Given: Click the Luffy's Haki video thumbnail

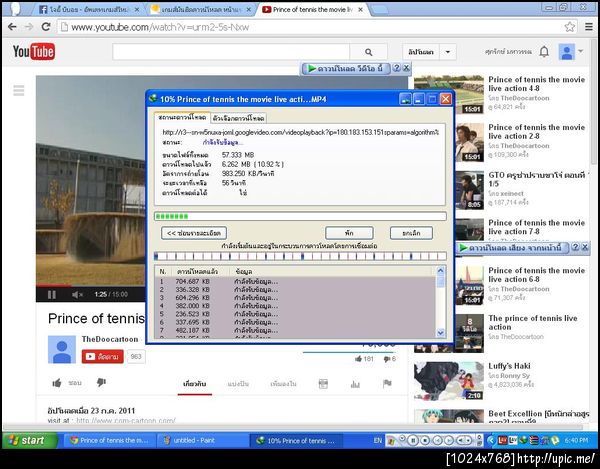Looking at the screenshot, I should click(449, 381).
